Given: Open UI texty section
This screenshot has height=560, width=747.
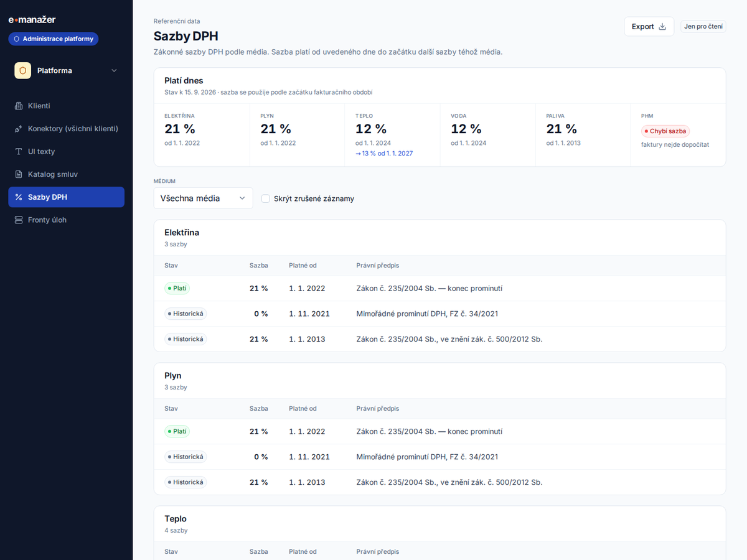Looking at the screenshot, I should pyautogui.click(x=67, y=151).
